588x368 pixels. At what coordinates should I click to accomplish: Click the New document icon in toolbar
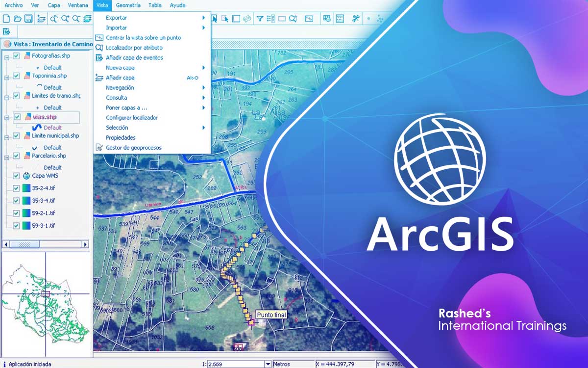[6, 19]
